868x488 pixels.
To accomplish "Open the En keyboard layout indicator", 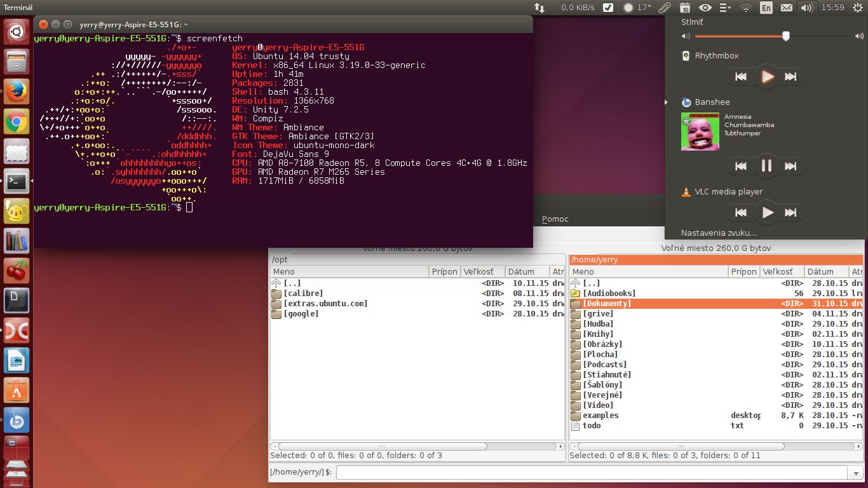I will click(766, 8).
